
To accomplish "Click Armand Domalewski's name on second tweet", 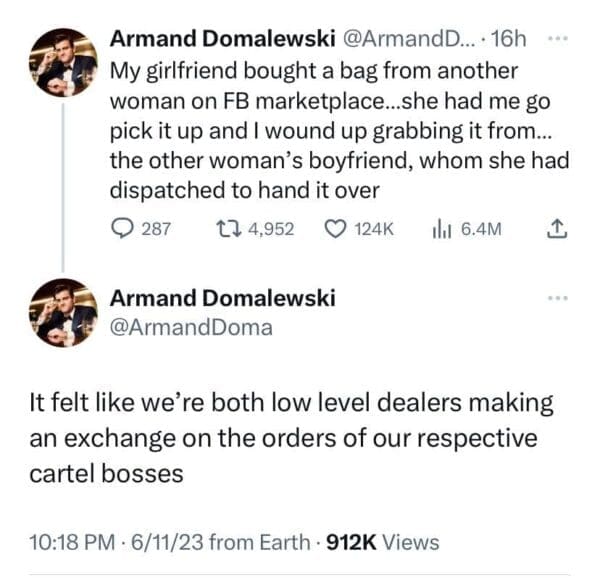I will pyautogui.click(x=221, y=298).
